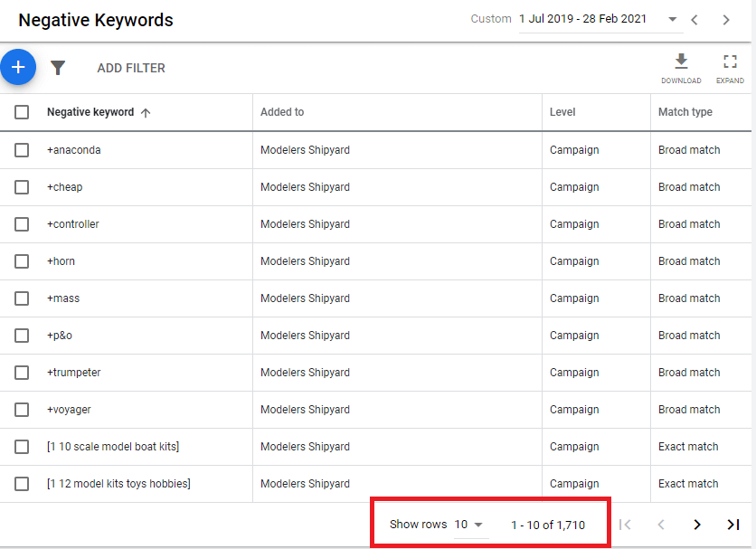Check the [1 12 model kits toys hobbies] row

[x=22, y=484]
